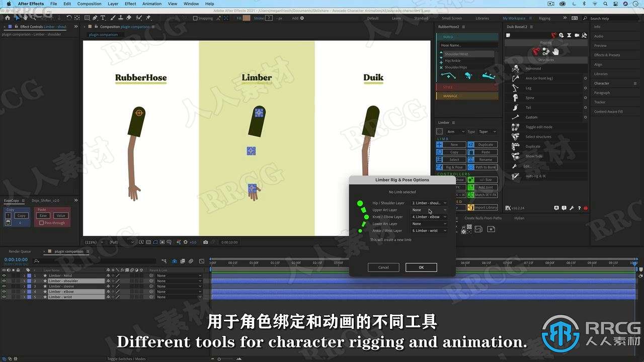644x362 pixels.
Task: Hide the Limber - sleeve layer
Action: pos(4,286)
